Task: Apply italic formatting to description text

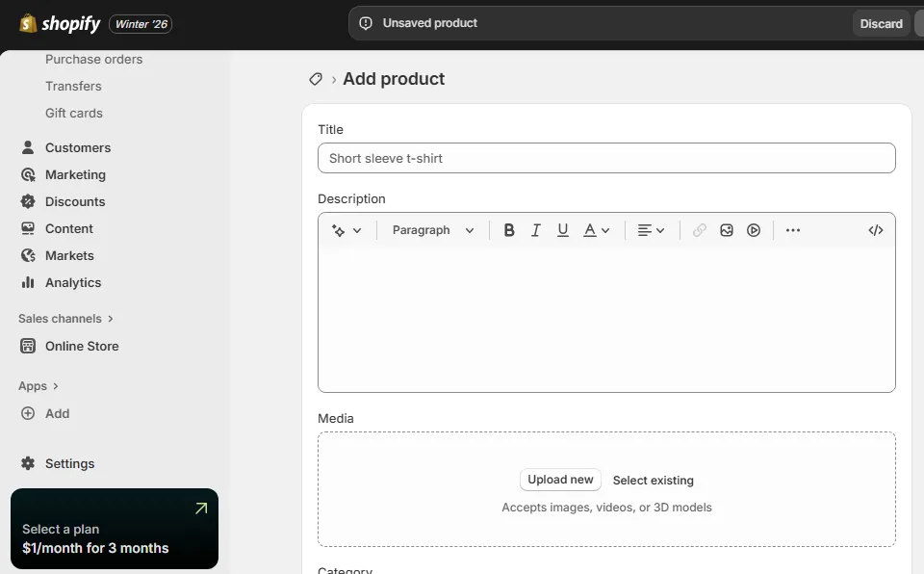Action: tap(535, 229)
